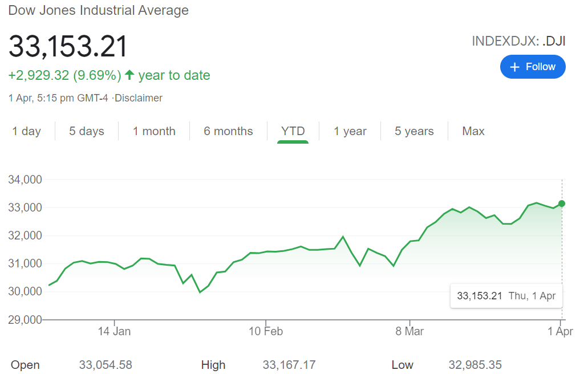Click the 10 Feb axis label

(x=266, y=331)
